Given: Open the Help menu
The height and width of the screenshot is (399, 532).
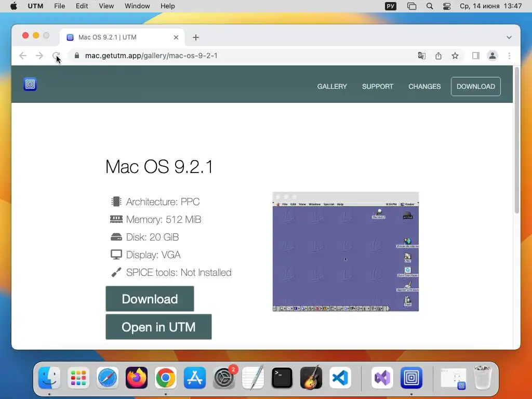Looking at the screenshot, I should coord(168,6).
